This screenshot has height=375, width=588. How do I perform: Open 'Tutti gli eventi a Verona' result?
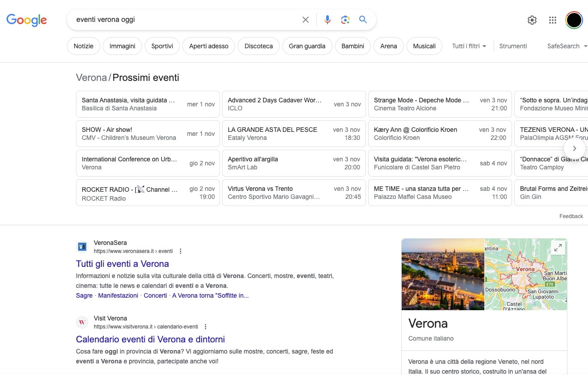coord(122,264)
